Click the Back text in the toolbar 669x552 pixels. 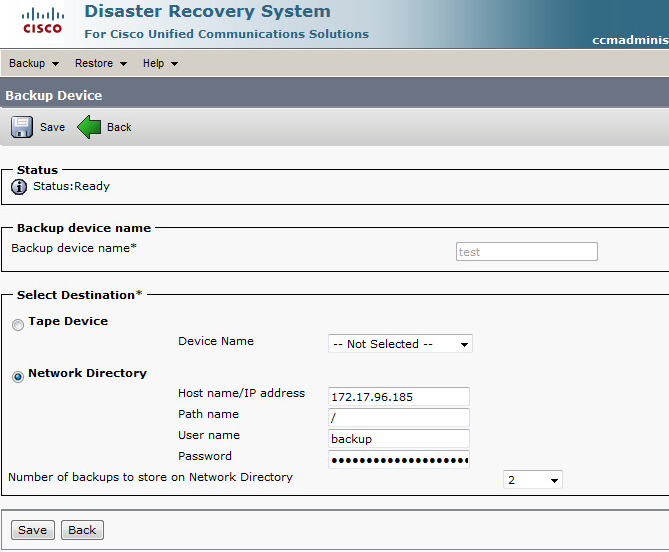[x=119, y=127]
